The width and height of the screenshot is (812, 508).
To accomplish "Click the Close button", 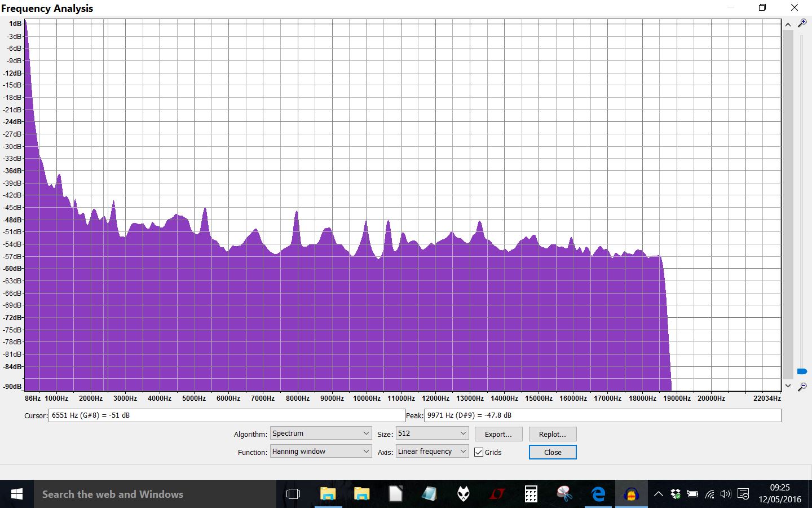I will click(x=553, y=452).
